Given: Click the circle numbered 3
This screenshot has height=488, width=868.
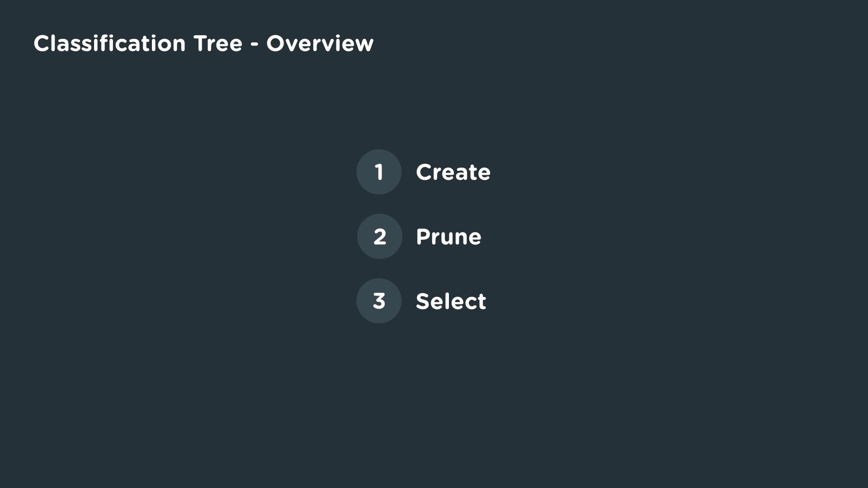Looking at the screenshot, I should click(379, 301).
